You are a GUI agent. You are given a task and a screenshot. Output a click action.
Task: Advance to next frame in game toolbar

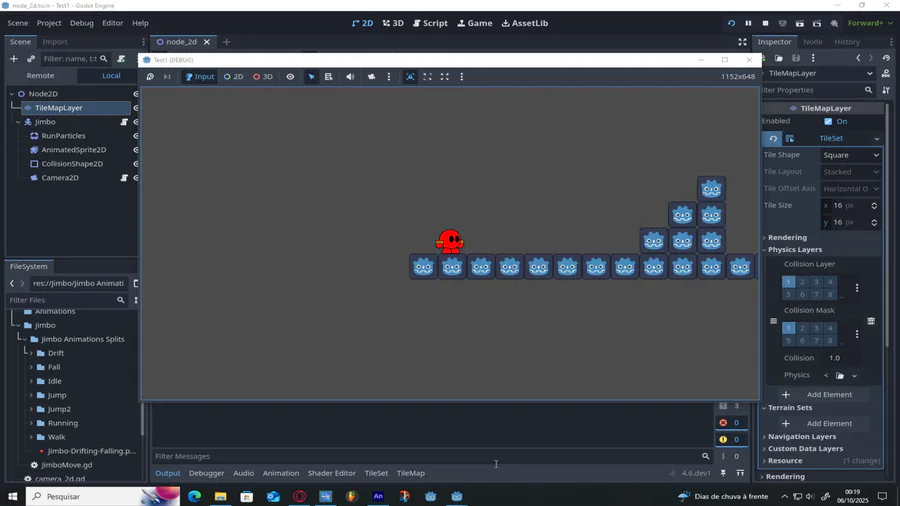(167, 76)
